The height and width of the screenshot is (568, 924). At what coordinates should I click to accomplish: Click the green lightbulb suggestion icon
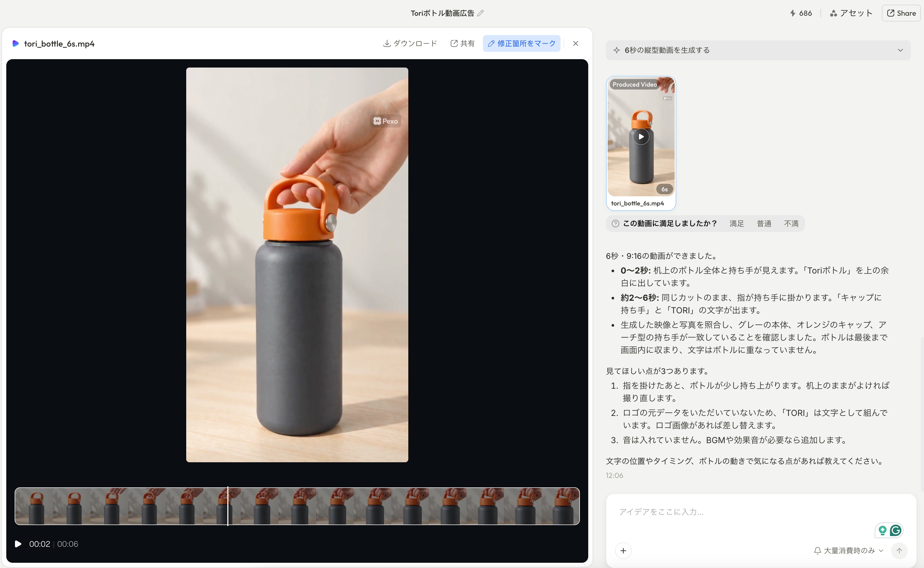pos(882,530)
